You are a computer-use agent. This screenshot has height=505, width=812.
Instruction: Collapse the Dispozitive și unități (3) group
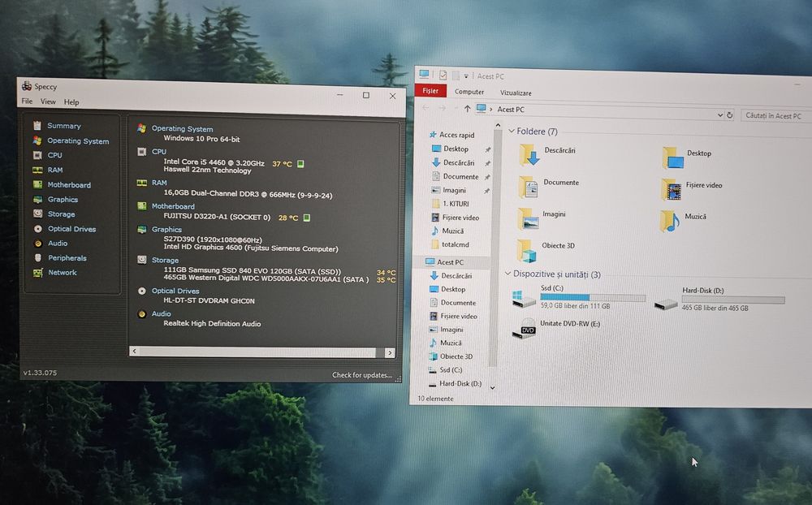click(x=508, y=274)
